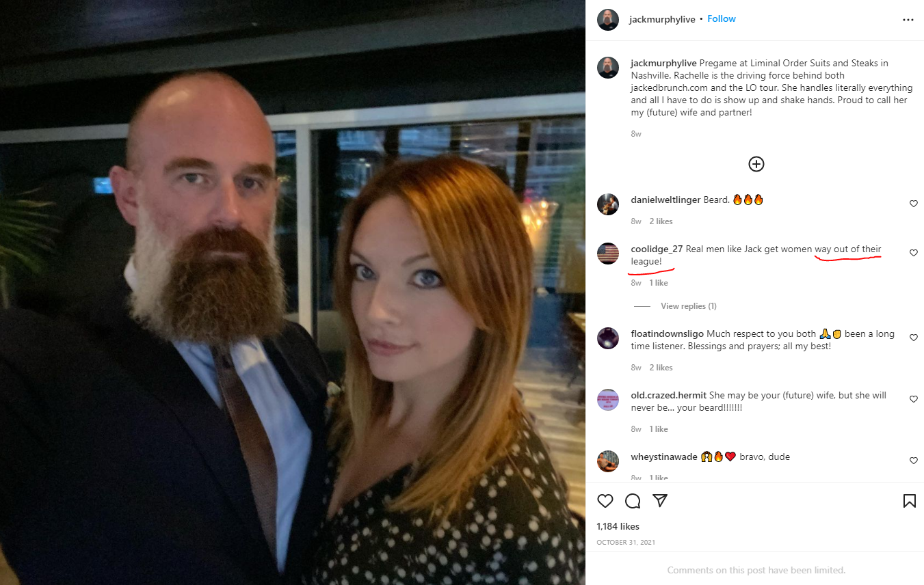Save post with bookmark icon
Screen dimensions: 924x585
tap(910, 501)
